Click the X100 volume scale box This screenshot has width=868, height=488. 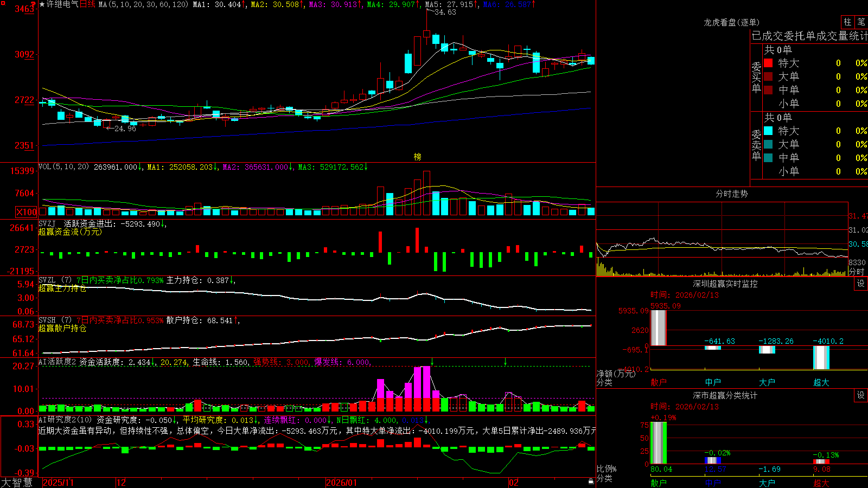click(x=27, y=212)
